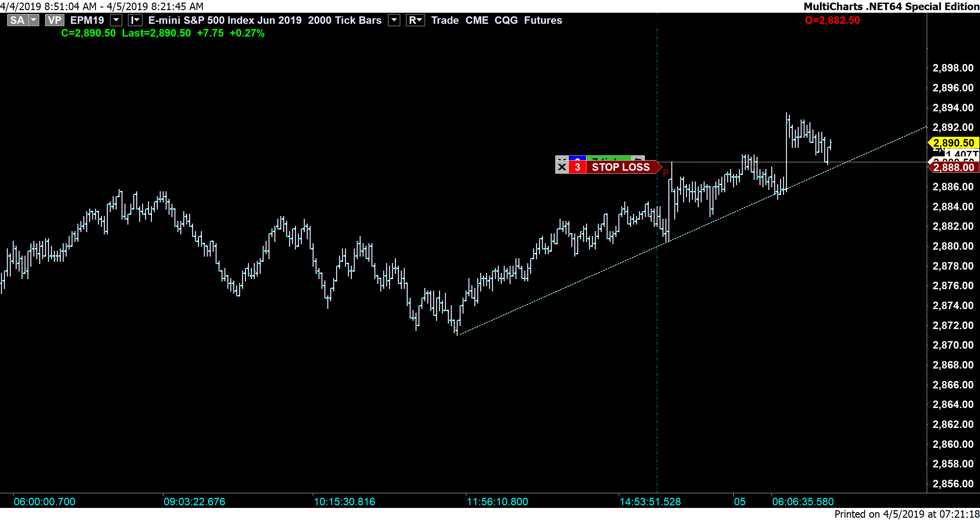Click the red O=2,882.50 open value
The height and width of the screenshot is (520, 980).
click(832, 20)
